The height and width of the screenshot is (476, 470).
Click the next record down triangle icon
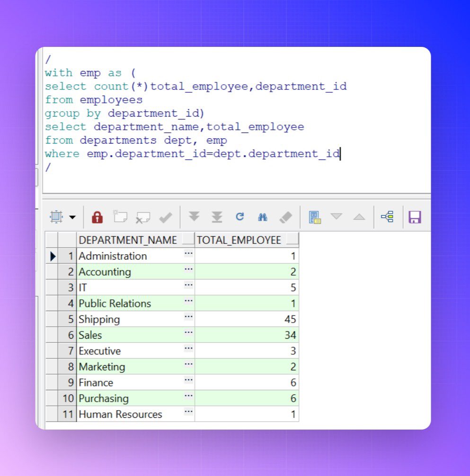[337, 216]
